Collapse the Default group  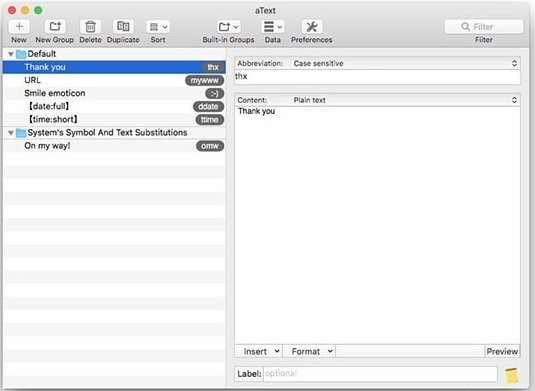coord(11,54)
